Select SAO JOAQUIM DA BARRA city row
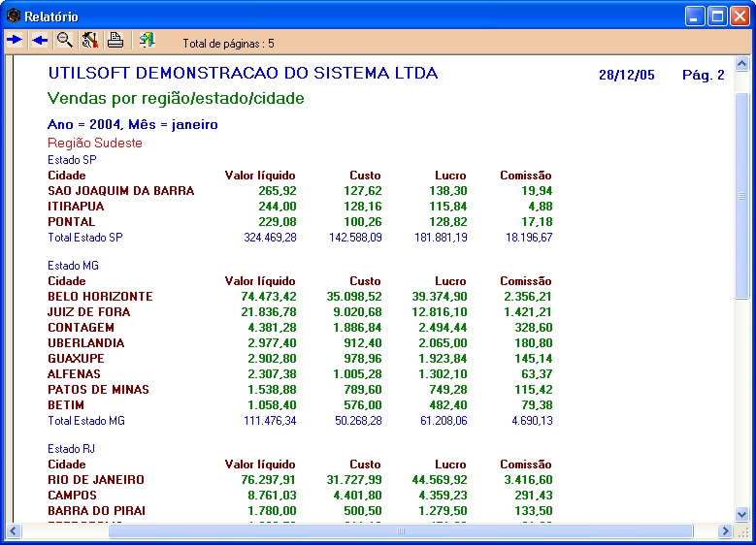Screen dimensions: 756x545 click(x=300, y=191)
